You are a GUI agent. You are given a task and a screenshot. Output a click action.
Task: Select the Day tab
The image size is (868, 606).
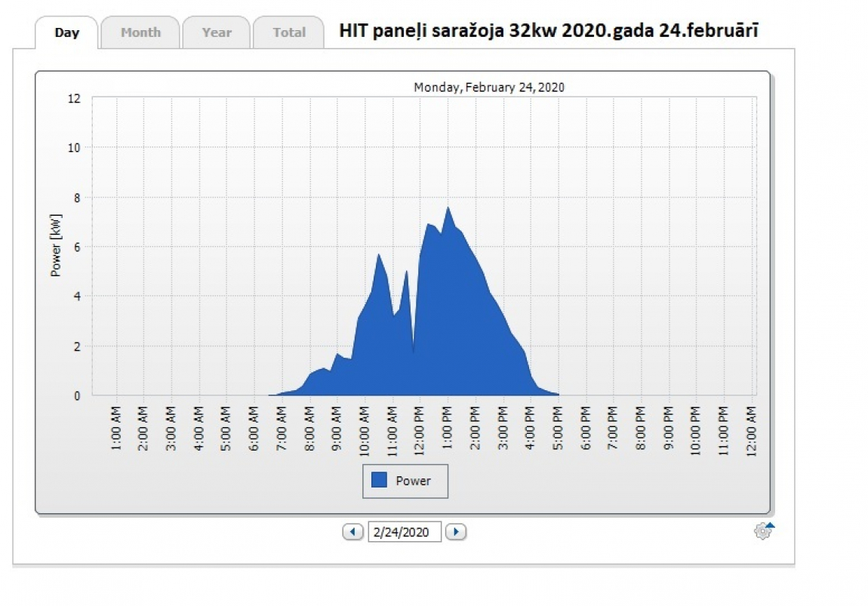point(66,33)
